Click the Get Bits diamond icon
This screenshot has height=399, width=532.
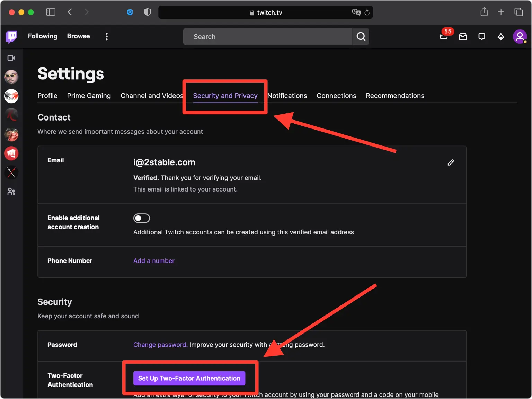pos(501,37)
